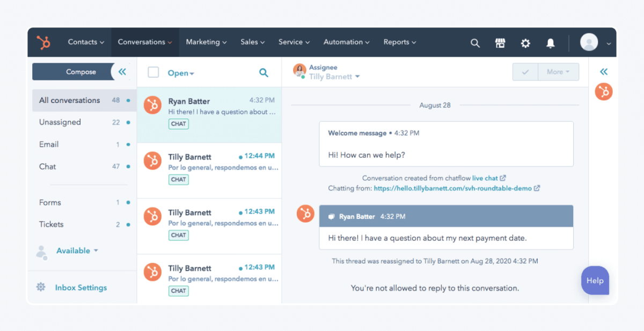
Task: Click the HubSpot sprocket logo
Action: tap(43, 42)
